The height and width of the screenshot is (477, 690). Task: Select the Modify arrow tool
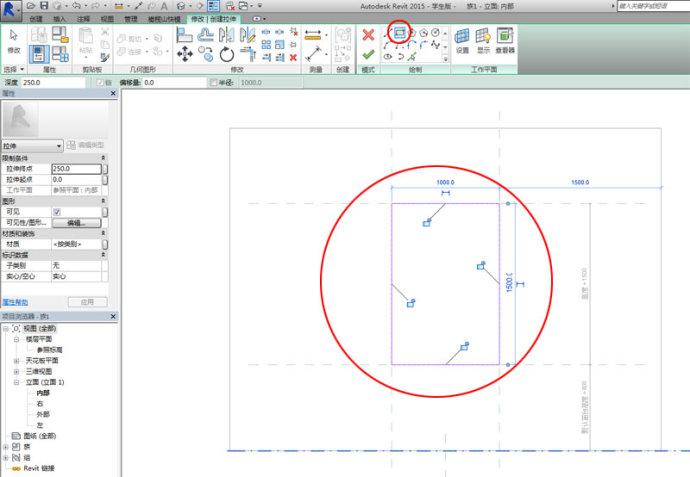pos(13,37)
